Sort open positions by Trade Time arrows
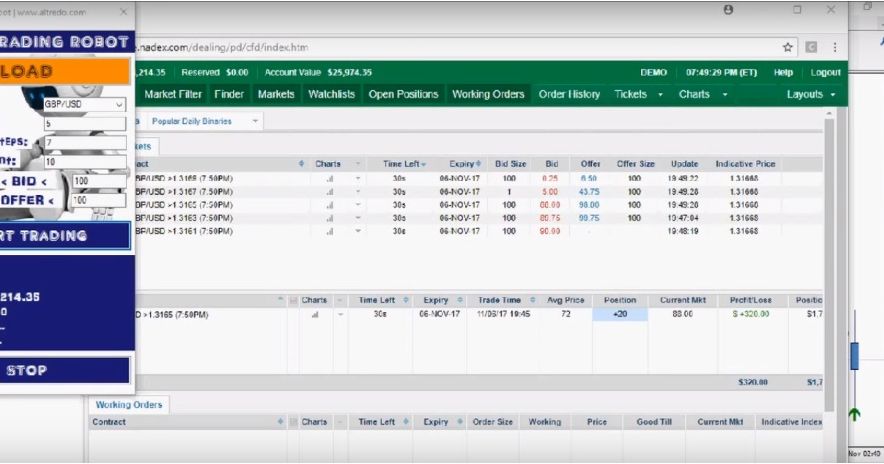 532,301
